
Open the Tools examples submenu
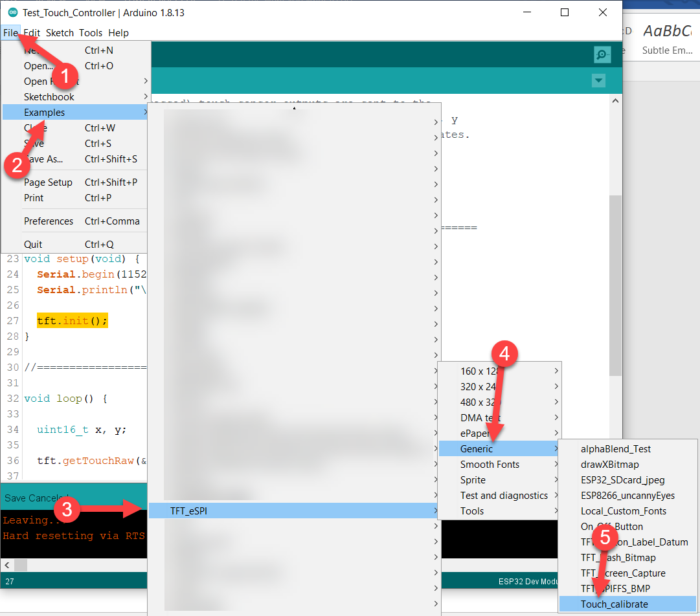[x=499, y=511]
